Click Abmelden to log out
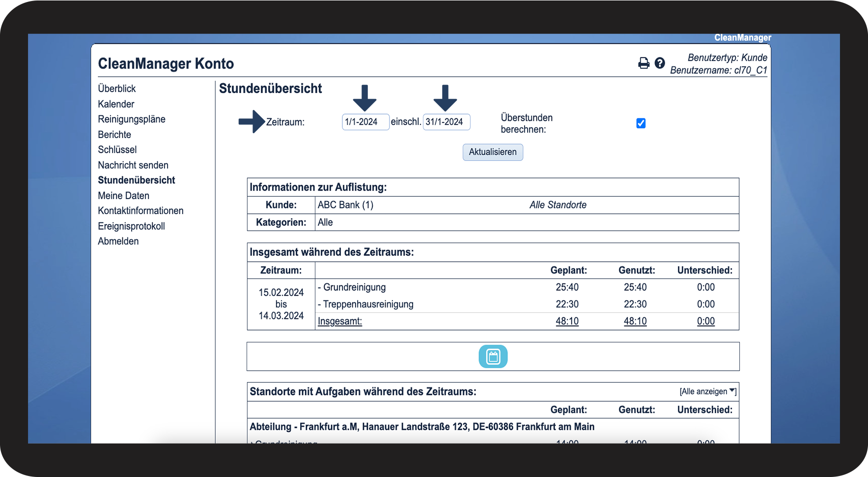Screen dimensions: 868x477 pyautogui.click(x=118, y=241)
